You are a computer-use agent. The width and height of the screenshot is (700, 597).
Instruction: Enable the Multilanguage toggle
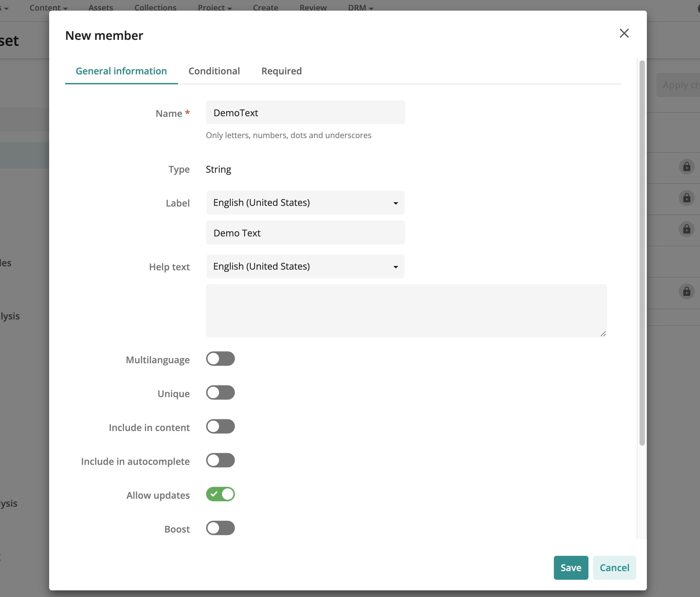pos(220,359)
